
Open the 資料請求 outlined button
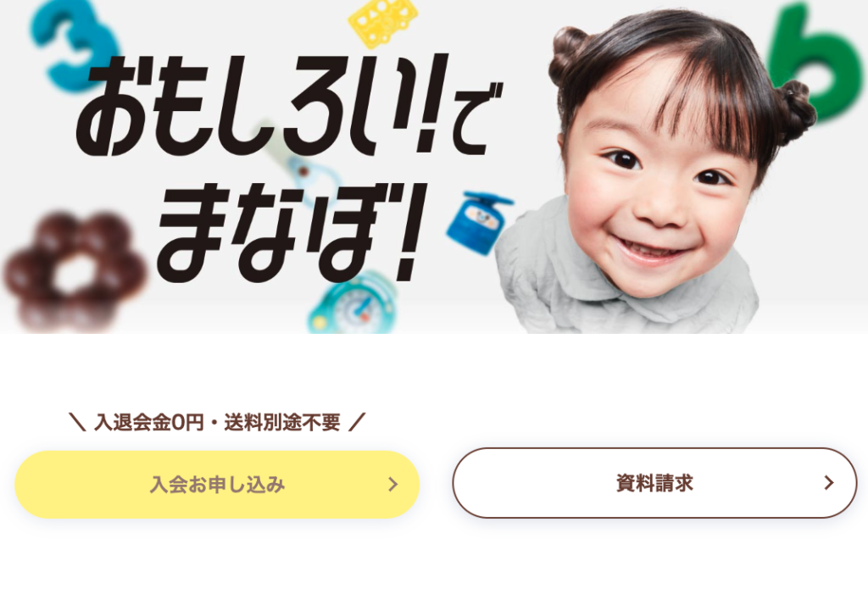[x=654, y=483]
